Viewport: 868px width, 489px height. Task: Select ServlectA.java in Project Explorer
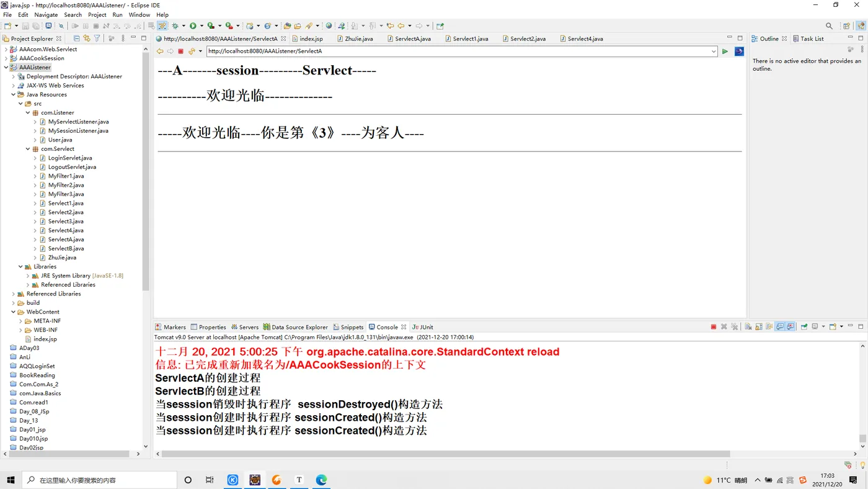tap(66, 240)
